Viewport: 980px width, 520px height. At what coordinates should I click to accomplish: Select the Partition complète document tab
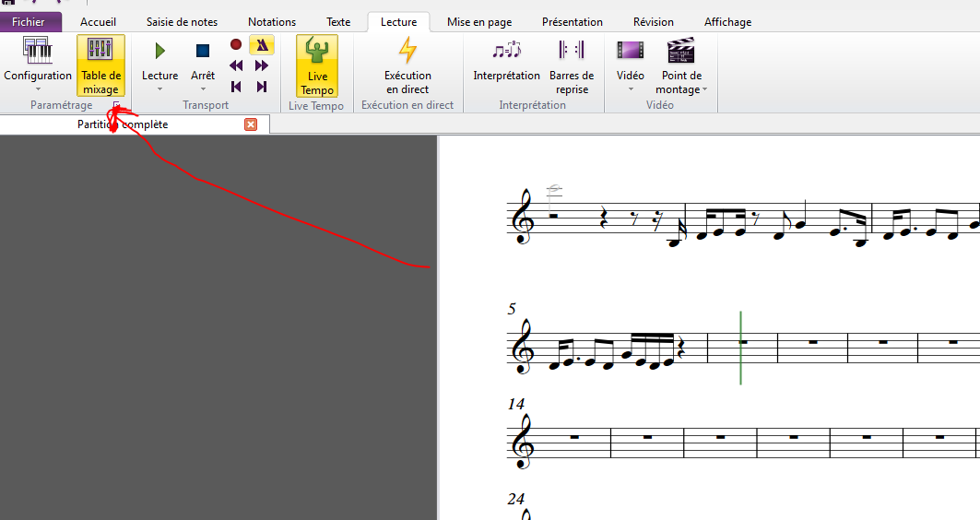123,124
